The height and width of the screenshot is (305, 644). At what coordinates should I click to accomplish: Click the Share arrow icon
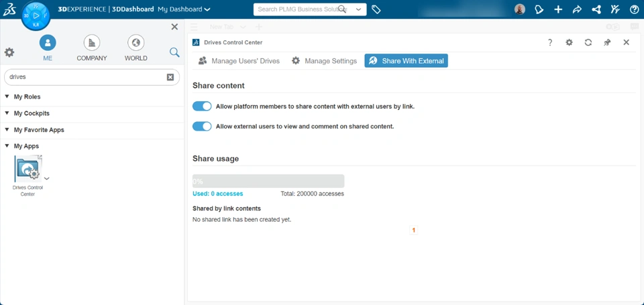tap(577, 9)
